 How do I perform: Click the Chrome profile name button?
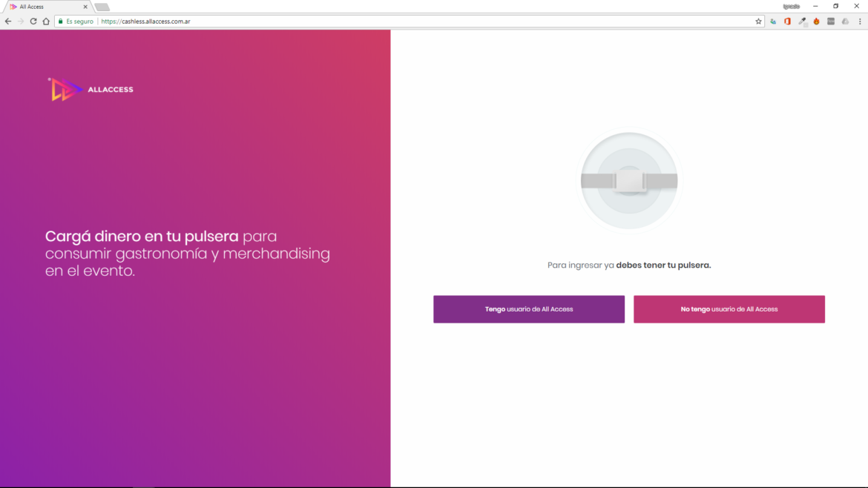point(791,6)
